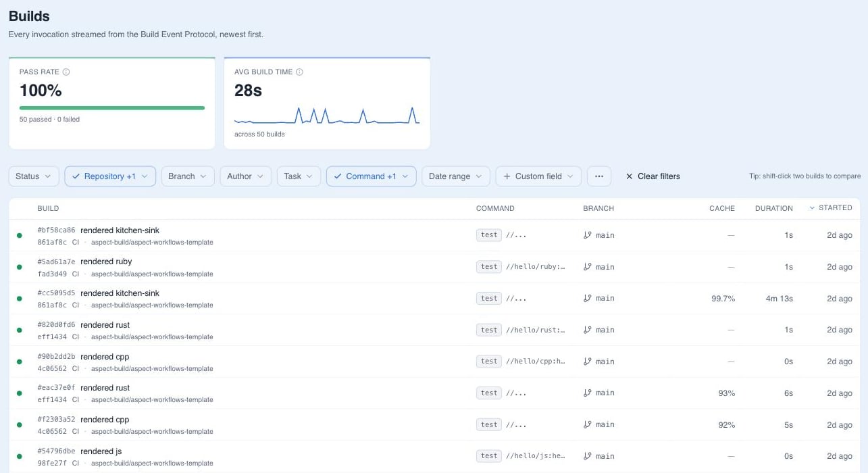The height and width of the screenshot is (473, 868).
Task: Click the Branch column header
Action: (598, 208)
